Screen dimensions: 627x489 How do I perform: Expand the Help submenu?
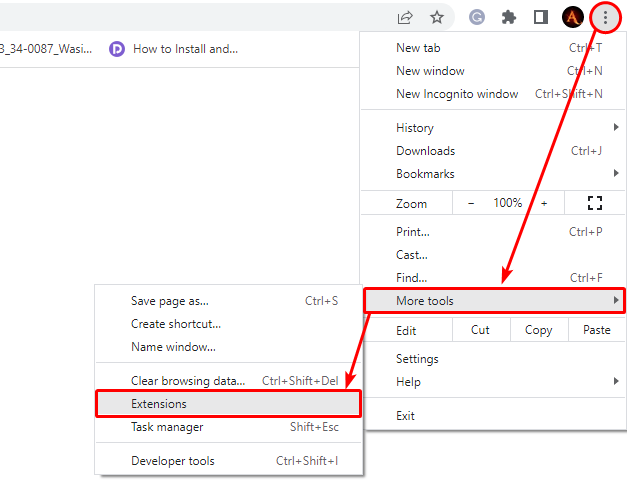494,382
